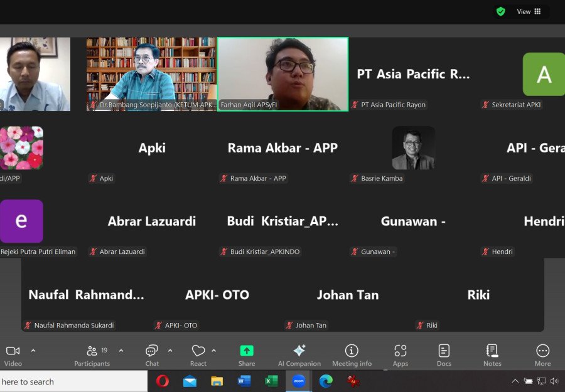
Task: Select the API - Geraldi tile
Action: coord(522,147)
